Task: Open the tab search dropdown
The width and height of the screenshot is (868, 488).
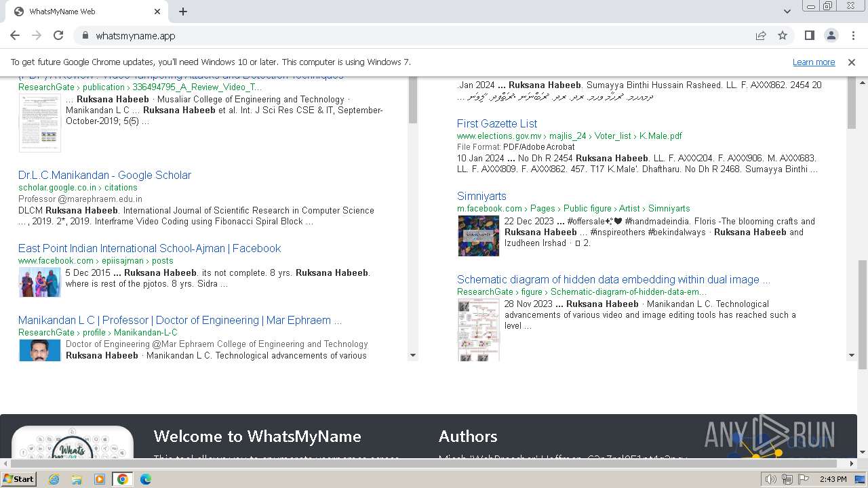Action: coord(787,12)
